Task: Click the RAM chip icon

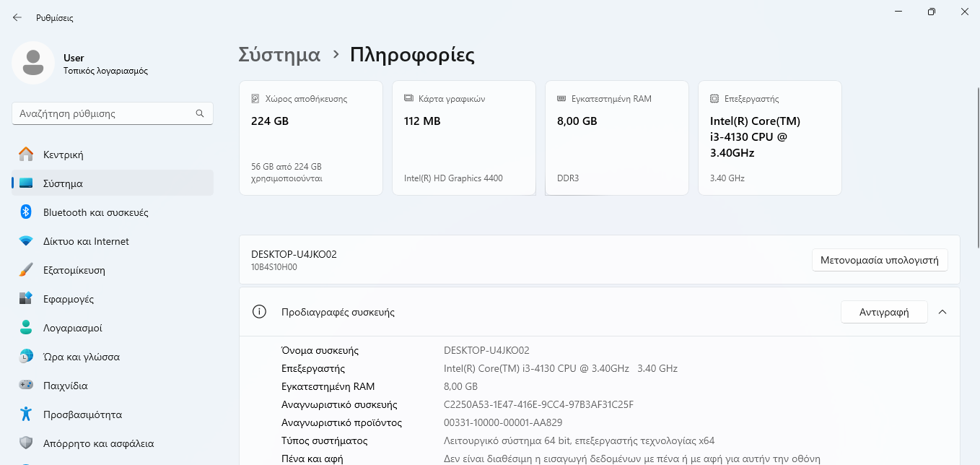Action: coord(561,99)
